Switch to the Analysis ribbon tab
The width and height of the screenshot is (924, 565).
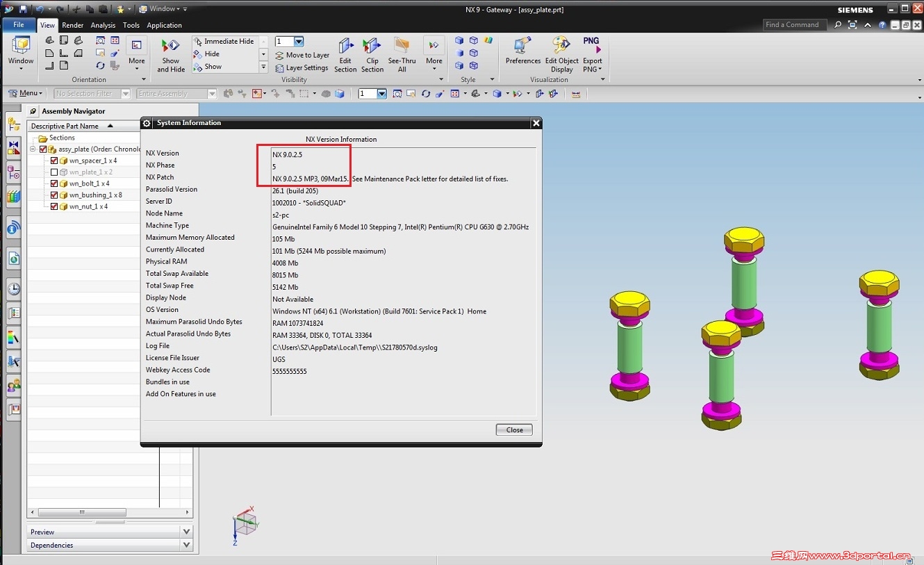104,25
